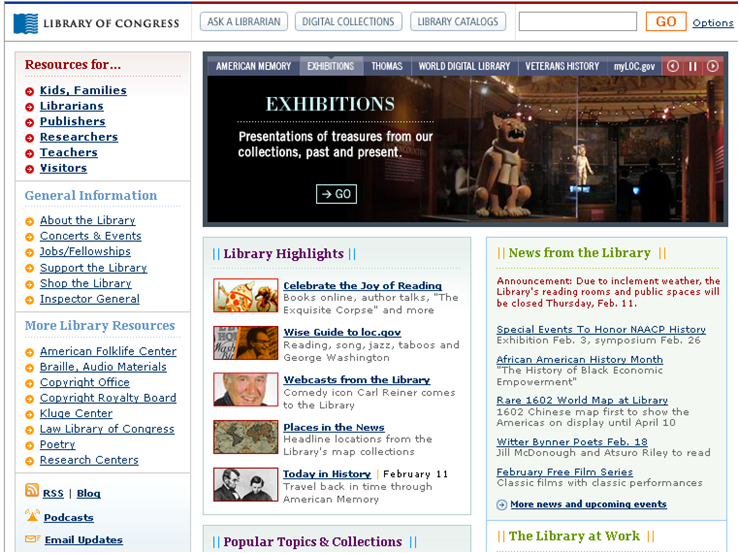Open the Publishers link
739x553 pixels.
tap(73, 122)
